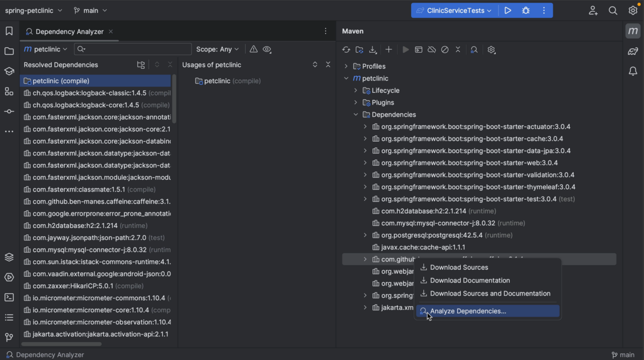Toggle skip tests mode in Maven toolbar
The height and width of the screenshot is (360, 644).
coord(445,49)
